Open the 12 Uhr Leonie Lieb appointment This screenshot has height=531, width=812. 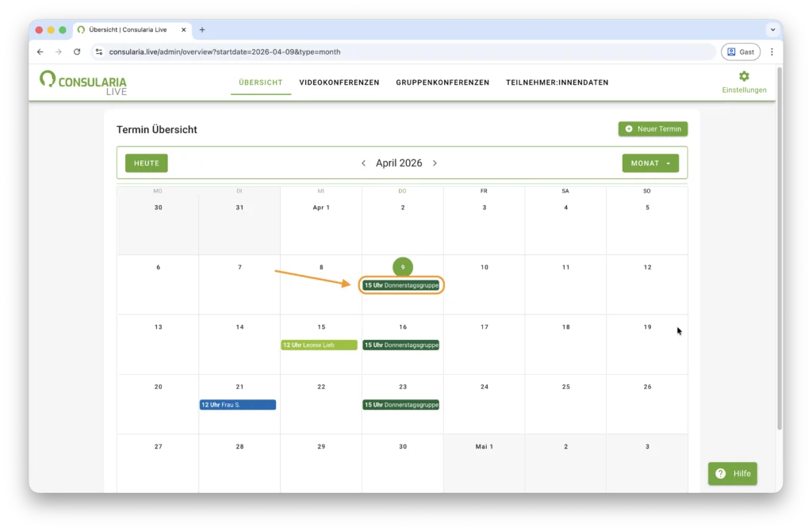click(319, 345)
